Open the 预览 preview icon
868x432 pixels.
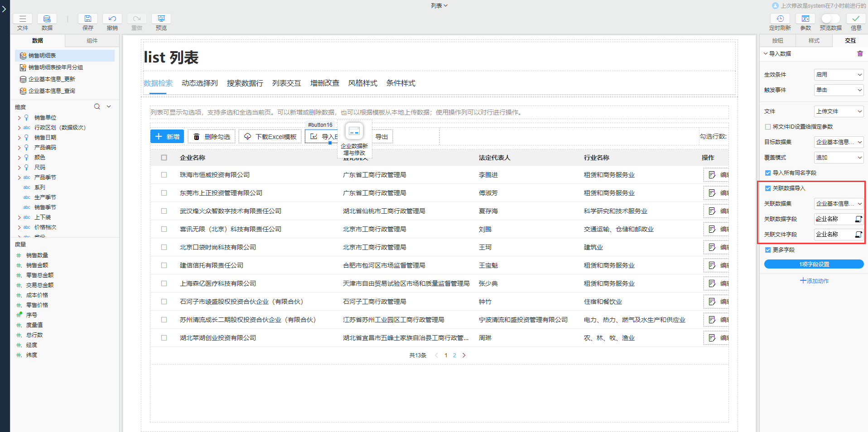click(161, 19)
